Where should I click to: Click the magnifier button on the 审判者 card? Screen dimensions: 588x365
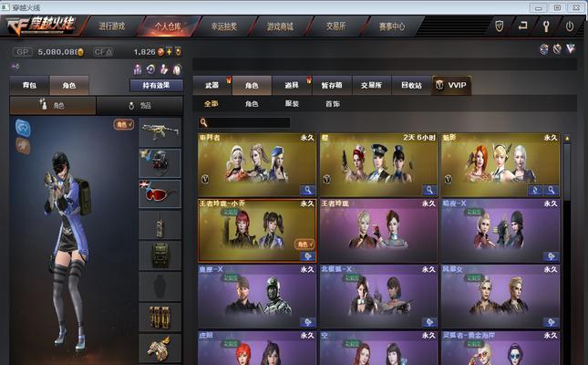pyautogui.click(x=307, y=190)
